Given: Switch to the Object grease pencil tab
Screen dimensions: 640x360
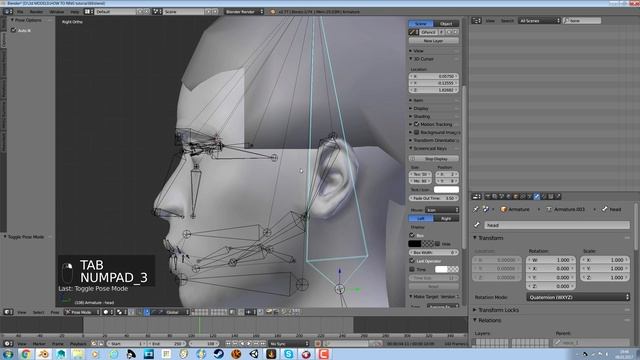Looking at the screenshot, I should tap(446, 24).
